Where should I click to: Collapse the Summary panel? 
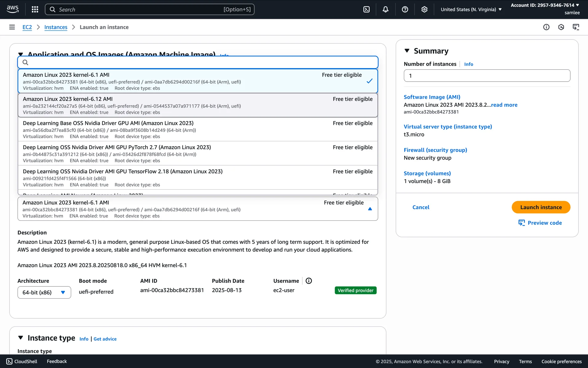(407, 51)
